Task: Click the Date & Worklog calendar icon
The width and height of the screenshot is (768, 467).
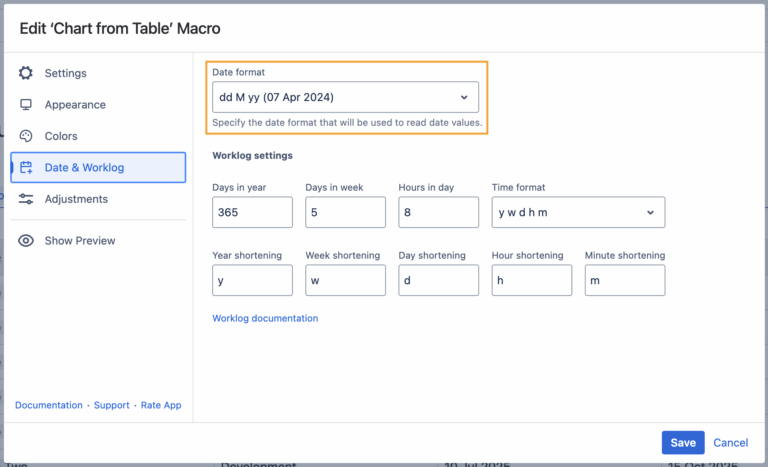Action: coord(26,168)
